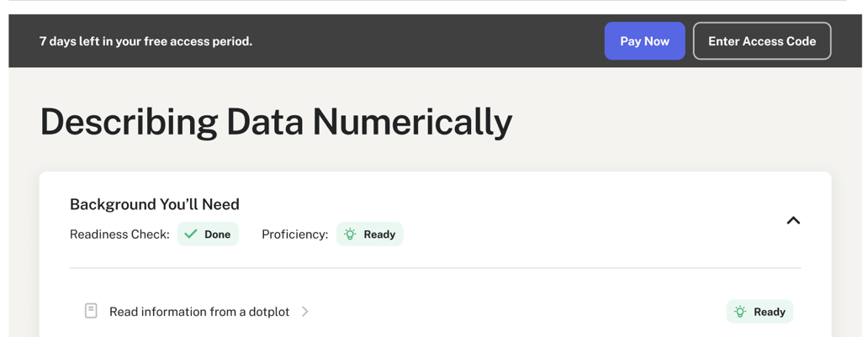The width and height of the screenshot is (868, 337).
Task: Click the document icon beside the dotplot topic
Action: pos(91,311)
